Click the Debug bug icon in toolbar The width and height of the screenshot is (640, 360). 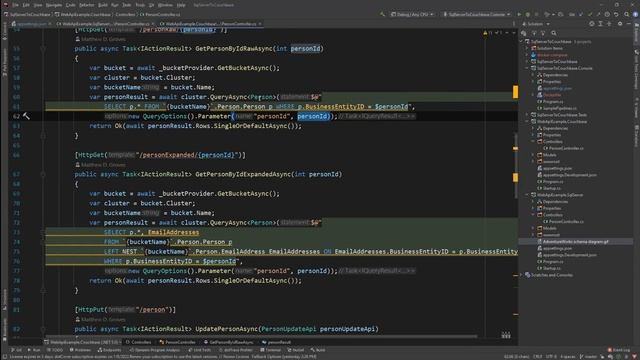click(x=528, y=14)
